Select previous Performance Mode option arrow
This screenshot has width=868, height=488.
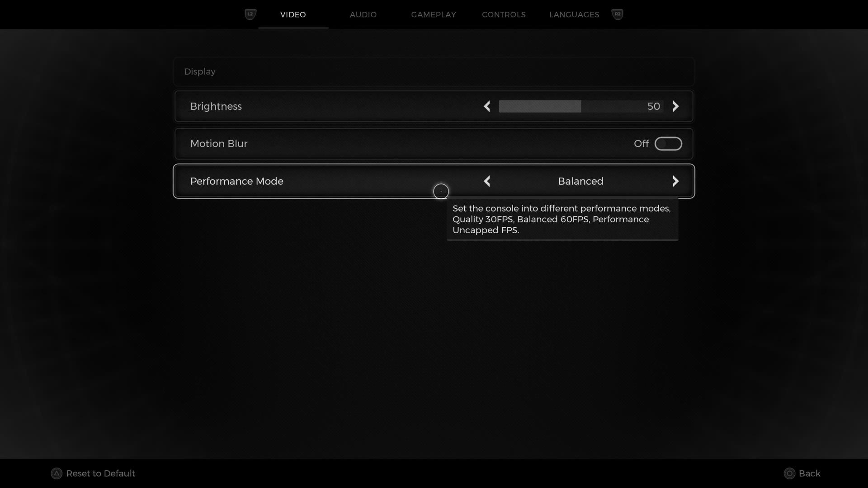[487, 181]
